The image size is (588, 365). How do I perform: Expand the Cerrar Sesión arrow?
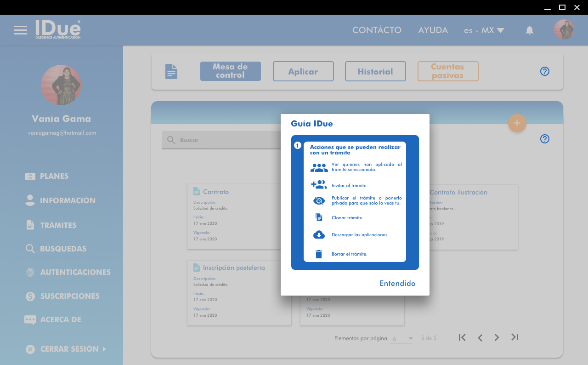point(104,349)
